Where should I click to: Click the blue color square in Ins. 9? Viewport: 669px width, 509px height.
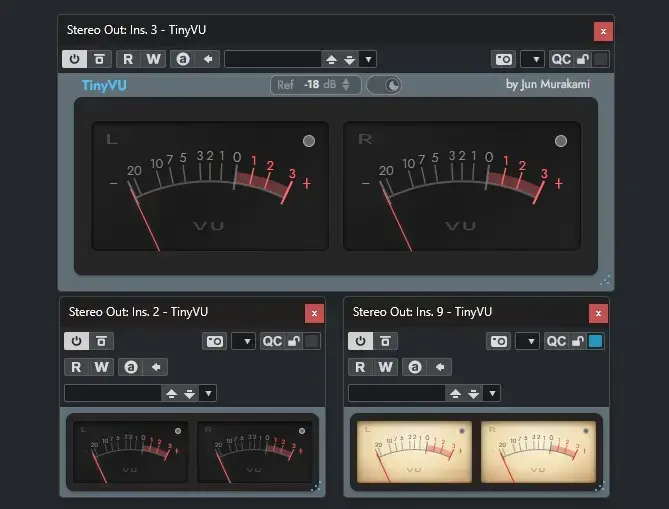coord(596,341)
